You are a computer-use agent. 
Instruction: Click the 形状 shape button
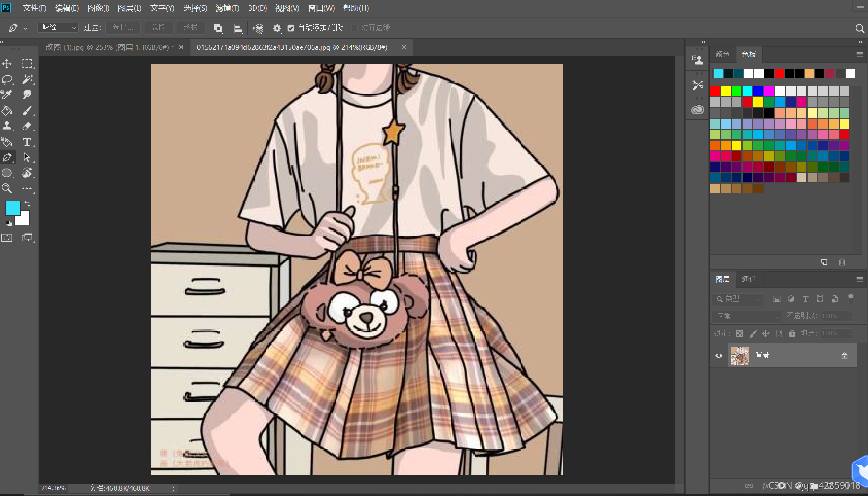click(x=190, y=27)
